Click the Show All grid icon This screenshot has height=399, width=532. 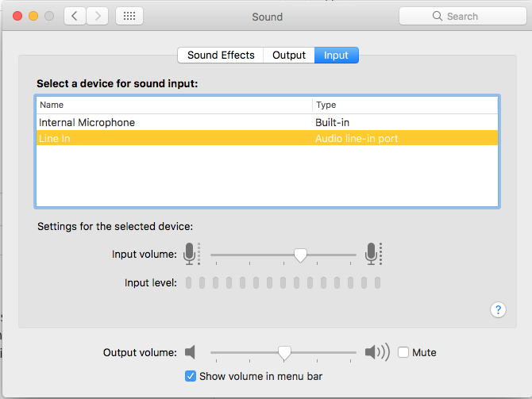[129, 16]
